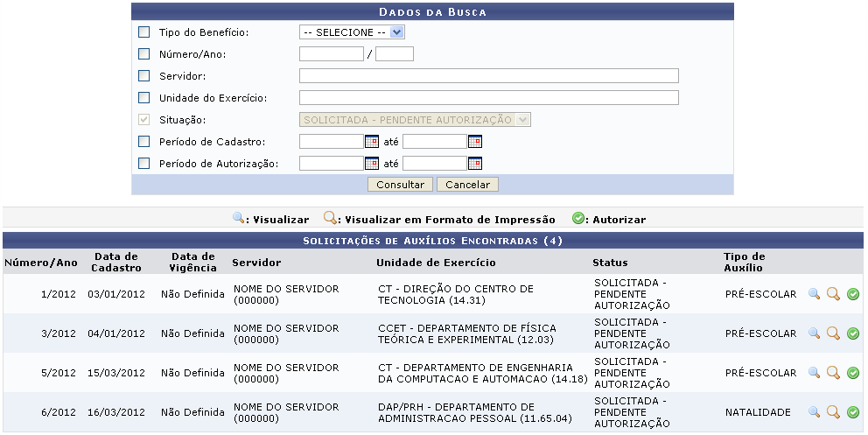Check the Servidor filter checkbox
This screenshot has height=435, width=868.
point(144,76)
